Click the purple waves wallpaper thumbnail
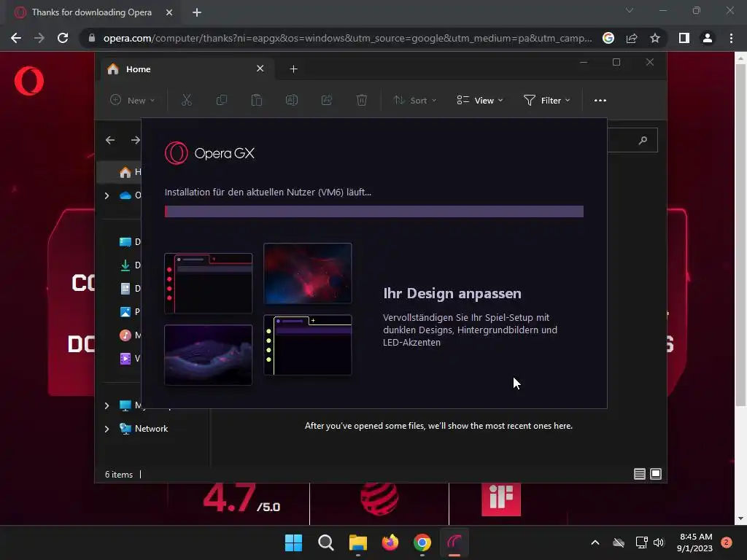Viewport: 747px width, 560px height. (x=208, y=355)
